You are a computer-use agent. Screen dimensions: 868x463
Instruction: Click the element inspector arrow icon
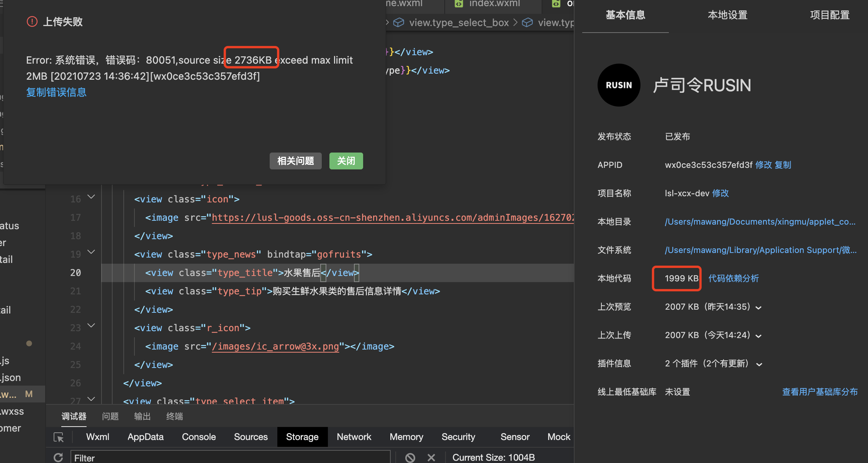(59, 437)
